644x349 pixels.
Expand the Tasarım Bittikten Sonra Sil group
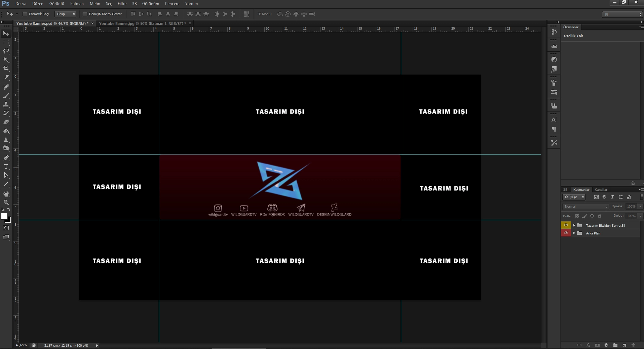tap(574, 225)
